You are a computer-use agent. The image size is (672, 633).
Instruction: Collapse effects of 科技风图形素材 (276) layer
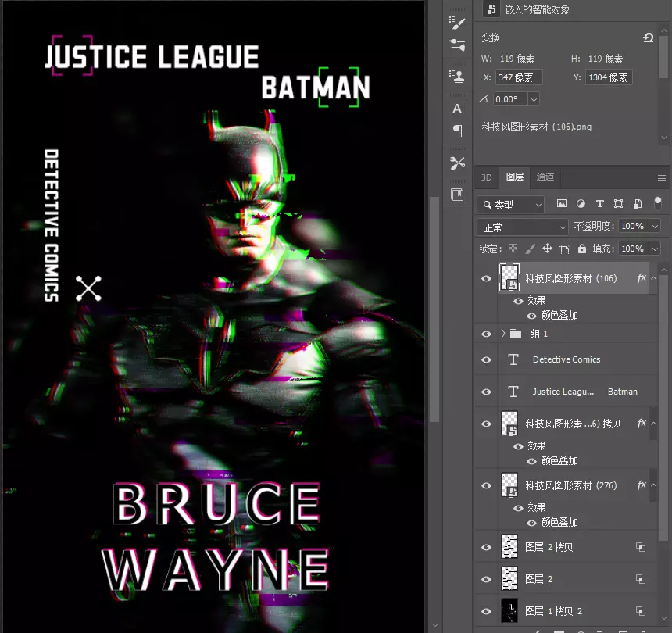[653, 485]
